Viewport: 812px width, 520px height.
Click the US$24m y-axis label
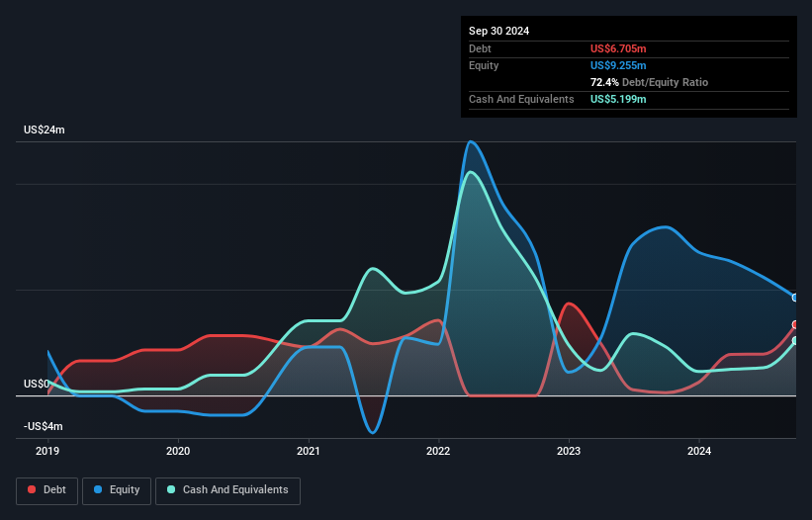click(x=45, y=130)
